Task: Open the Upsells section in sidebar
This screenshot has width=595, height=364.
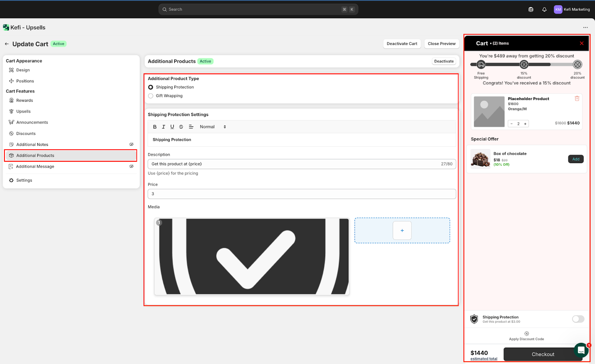Action: (23, 111)
